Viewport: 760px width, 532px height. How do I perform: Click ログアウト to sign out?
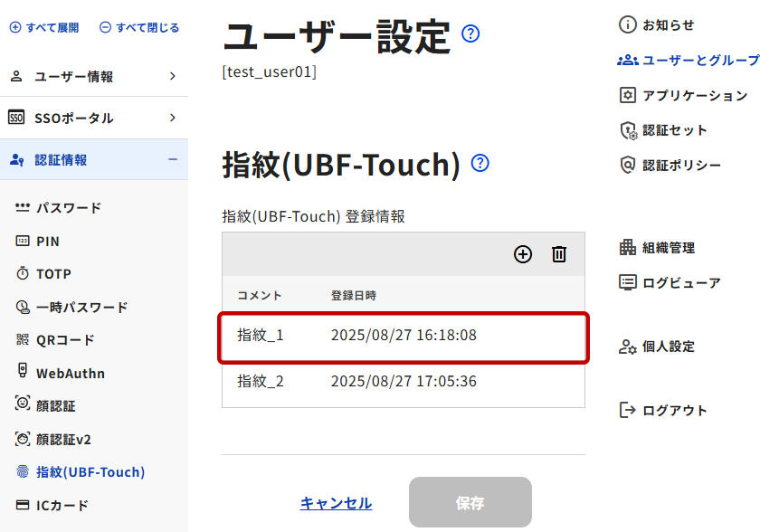pyautogui.click(x=674, y=411)
